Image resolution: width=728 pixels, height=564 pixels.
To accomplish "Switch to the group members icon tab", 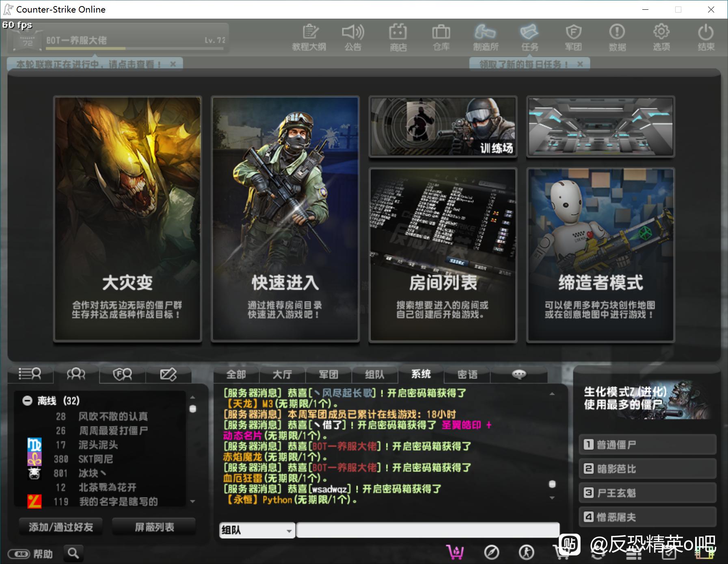I will click(76, 374).
